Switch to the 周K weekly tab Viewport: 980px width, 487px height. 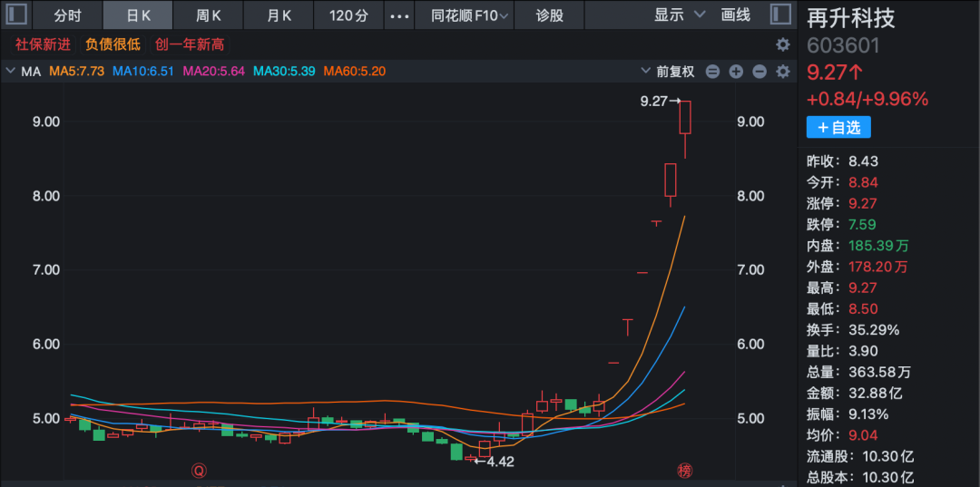coord(209,15)
